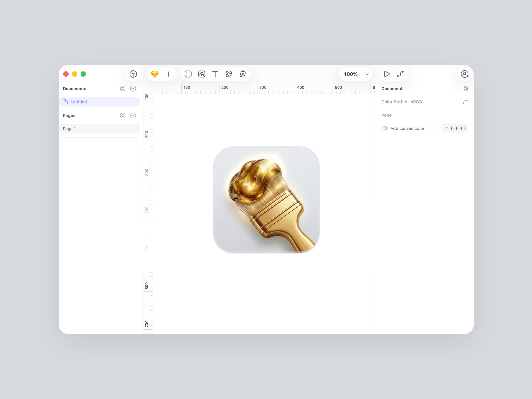Start a prototype preview with the play icon
532x399 pixels.
click(x=386, y=74)
